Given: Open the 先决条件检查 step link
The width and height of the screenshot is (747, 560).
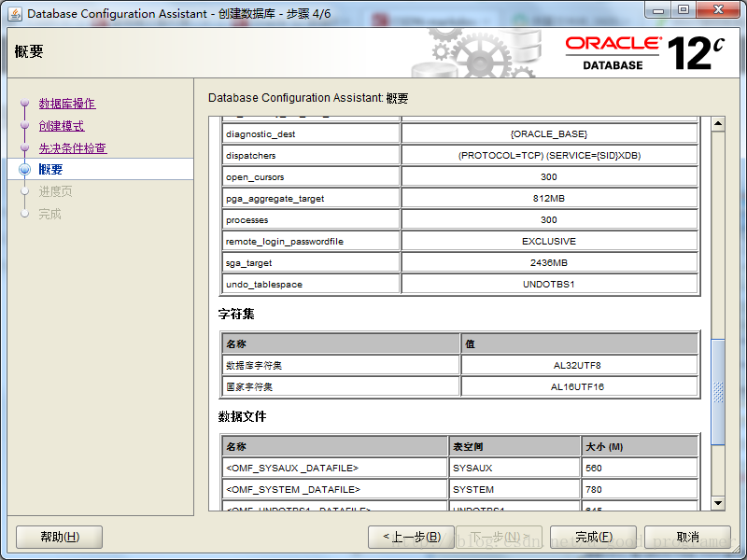Looking at the screenshot, I should pos(73,148).
